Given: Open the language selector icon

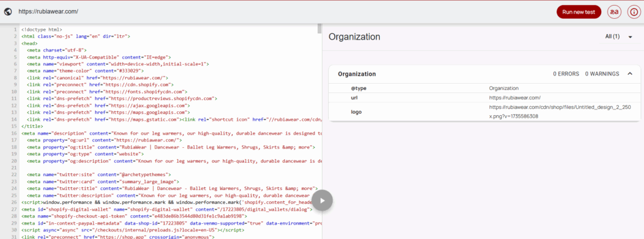Looking at the screenshot, I should [x=614, y=12].
